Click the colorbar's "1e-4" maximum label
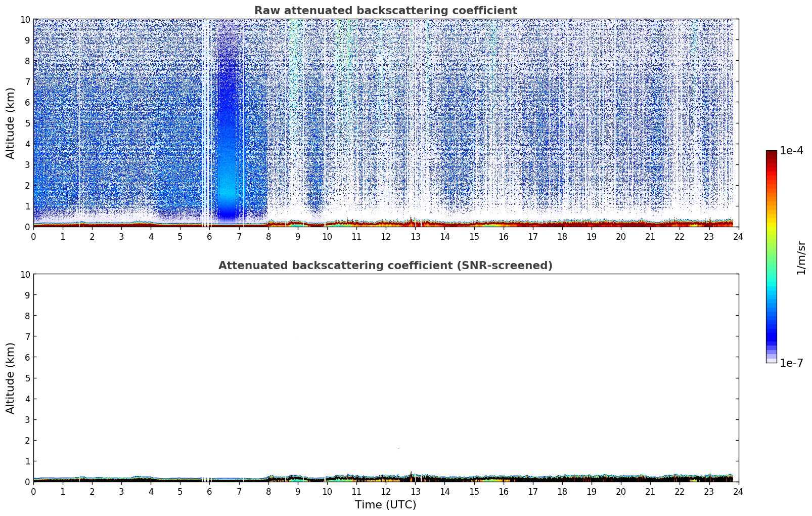Image resolution: width=812 pixels, height=516 pixels. pos(791,151)
